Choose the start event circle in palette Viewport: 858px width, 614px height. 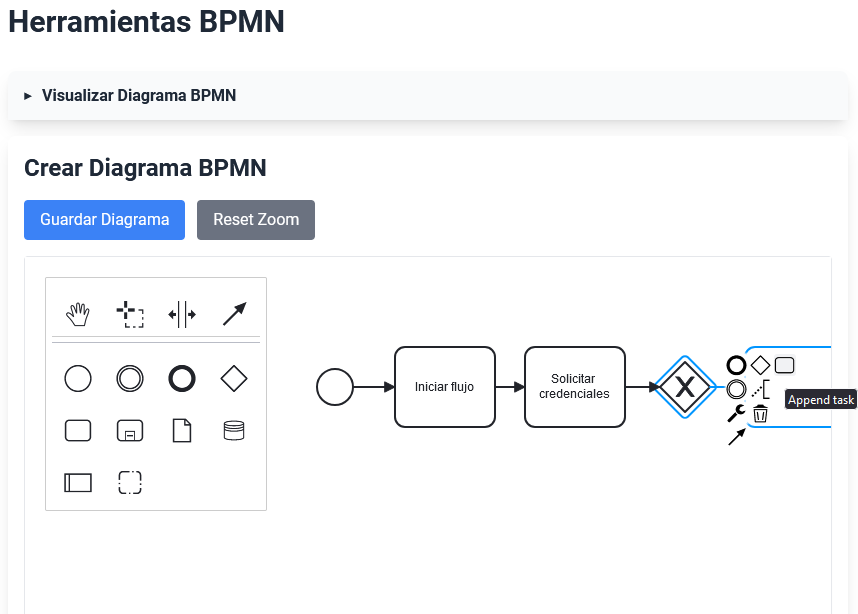78,378
